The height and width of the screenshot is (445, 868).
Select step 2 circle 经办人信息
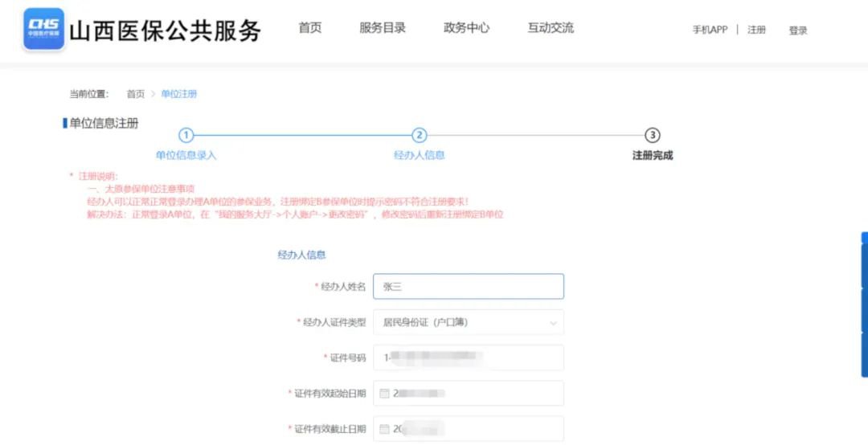[x=419, y=136]
